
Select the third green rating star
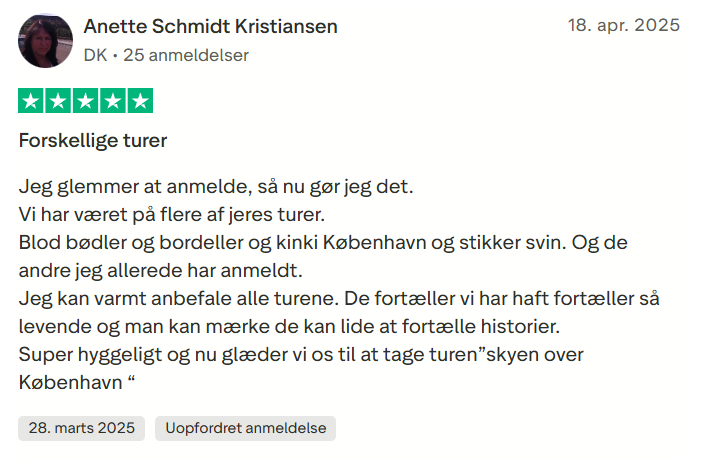coord(85,101)
